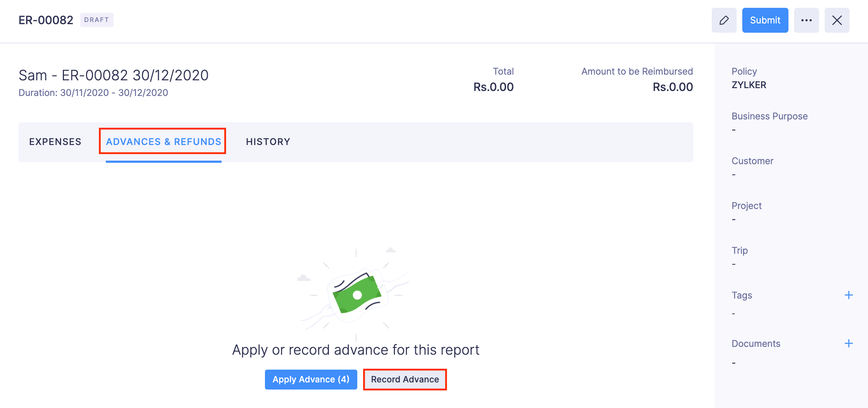Open the three-dot more options menu
The width and height of the screenshot is (868, 408).
806,20
